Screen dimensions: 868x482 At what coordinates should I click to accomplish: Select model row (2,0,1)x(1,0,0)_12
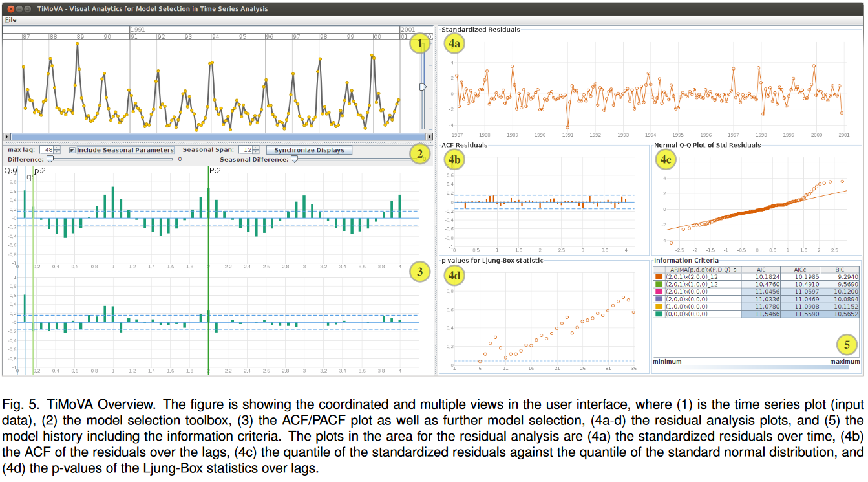coord(756,283)
